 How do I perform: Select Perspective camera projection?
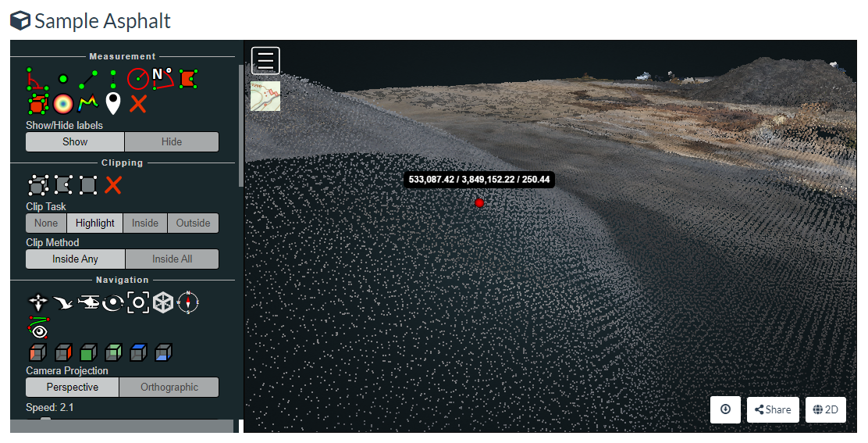coord(72,387)
